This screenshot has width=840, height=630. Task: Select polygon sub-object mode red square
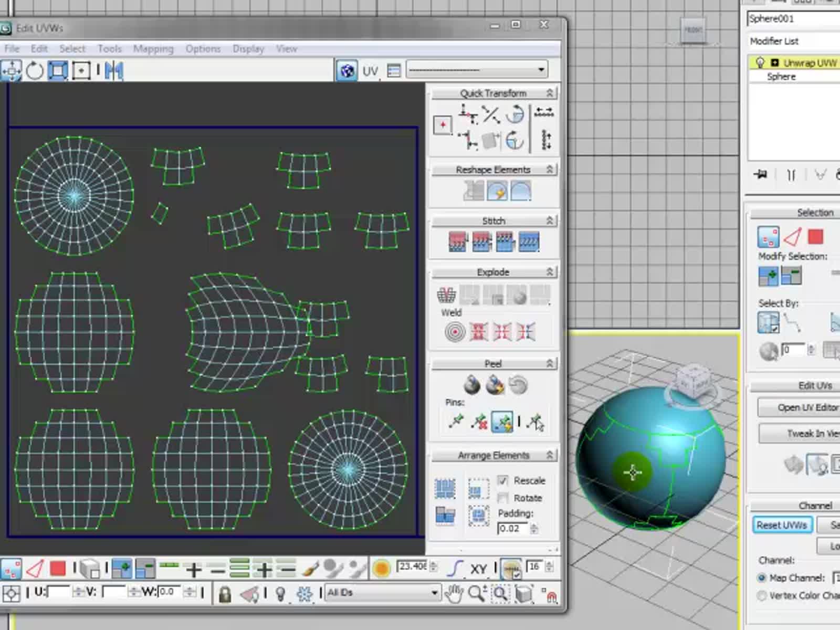58,568
